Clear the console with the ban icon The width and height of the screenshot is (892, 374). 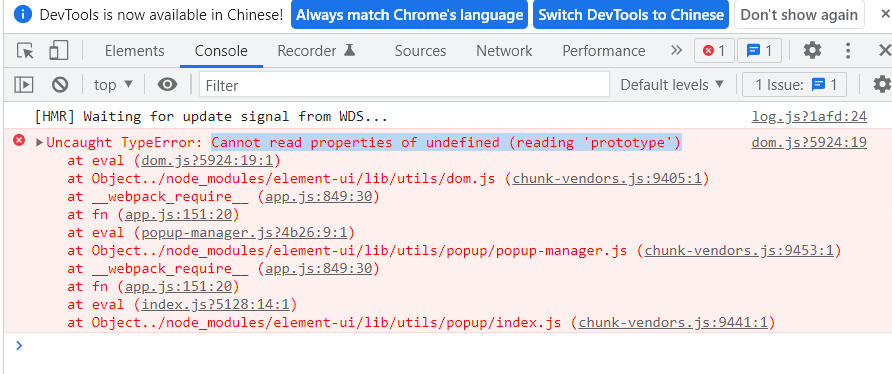coord(60,85)
